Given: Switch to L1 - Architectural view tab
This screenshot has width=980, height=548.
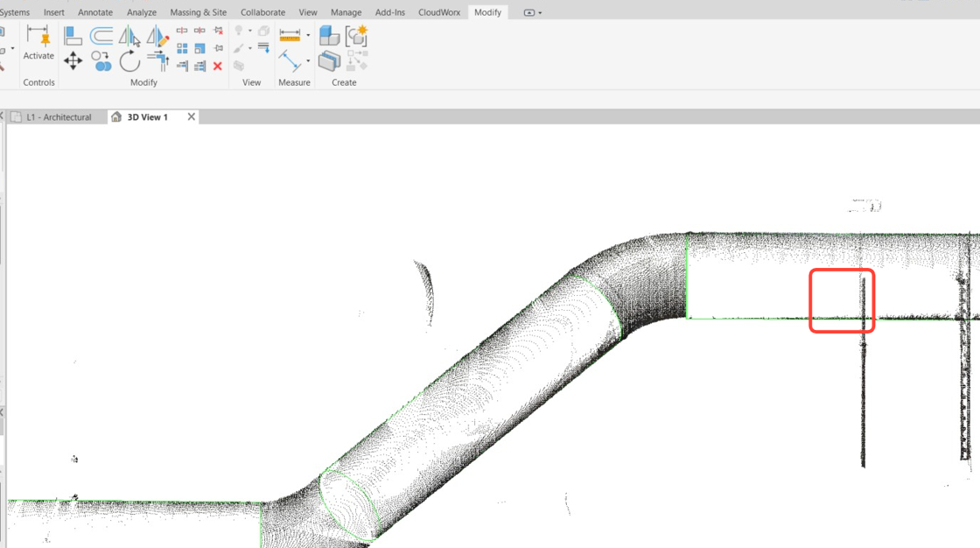Looking at the screenshot, I should [x=59, y=117].
